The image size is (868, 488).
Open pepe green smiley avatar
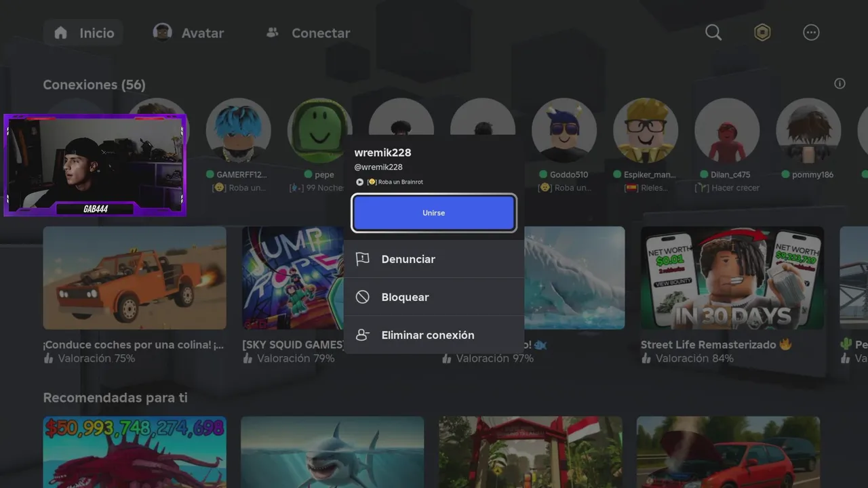coord(319,131)
